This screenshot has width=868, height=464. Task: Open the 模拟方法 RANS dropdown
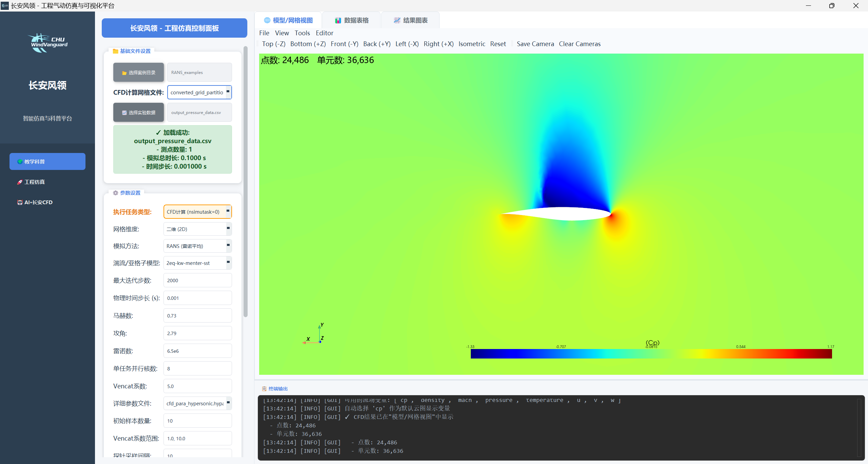coord(197,246)
